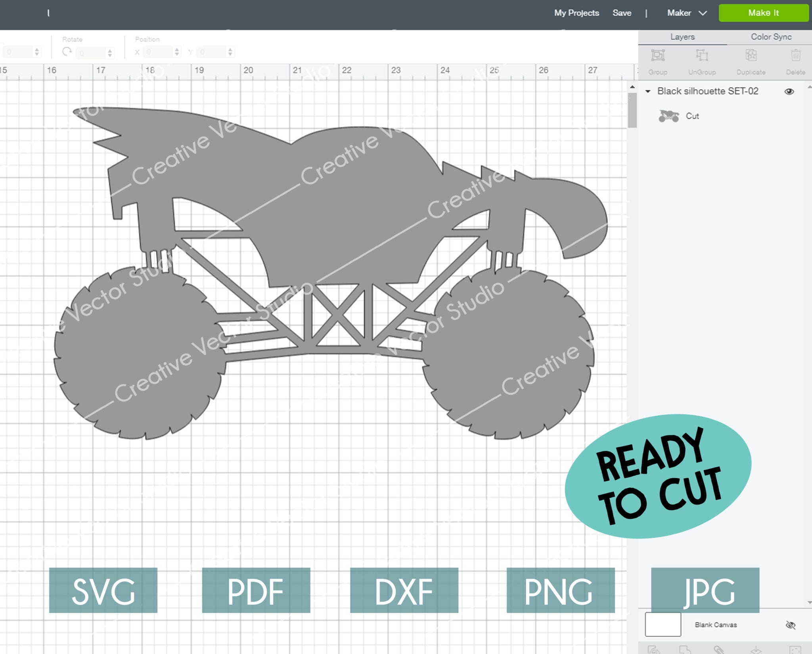The height and width of the screenshot is (654, 812).
Task: Click the Slice icon
Action: tap(653, 649)
